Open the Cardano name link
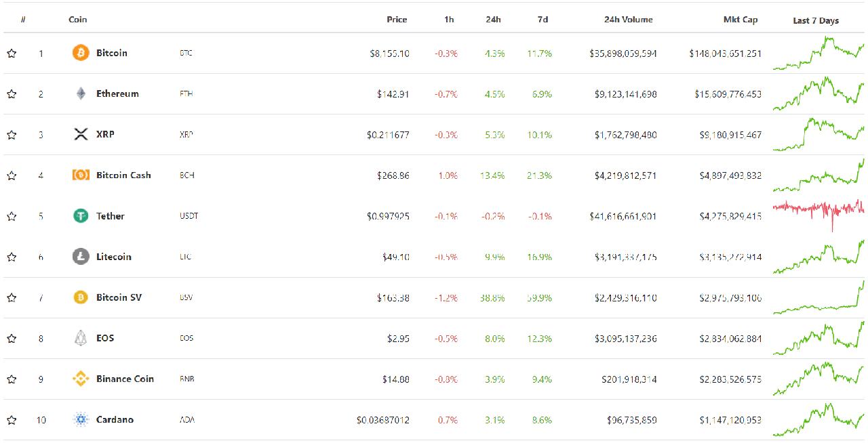The image size is (868, 443). pyautogui.click(x=115, y=420)
